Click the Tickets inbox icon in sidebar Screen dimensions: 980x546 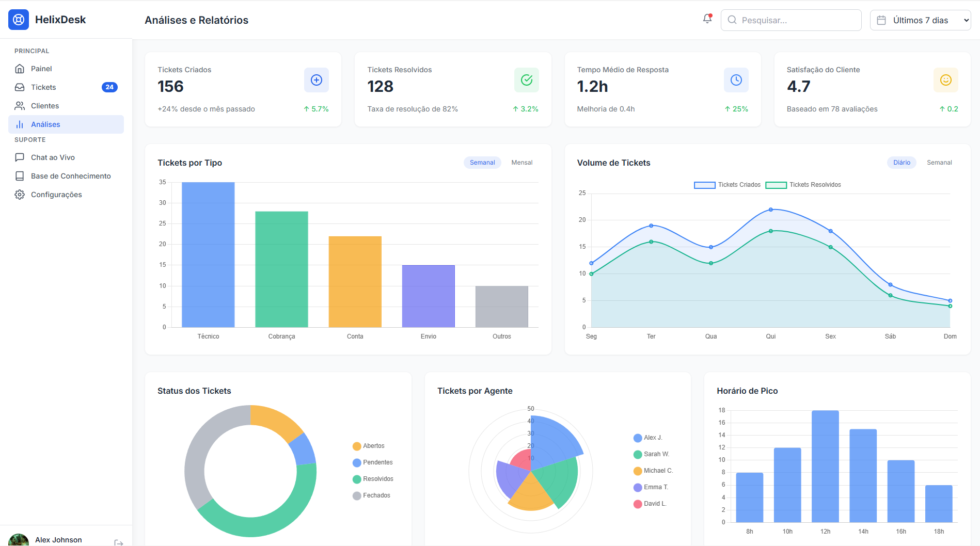[x=20, y=87]
